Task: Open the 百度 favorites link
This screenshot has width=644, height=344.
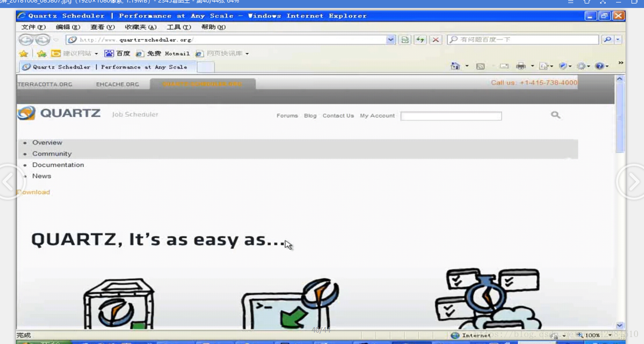Action: coord(118,54)
